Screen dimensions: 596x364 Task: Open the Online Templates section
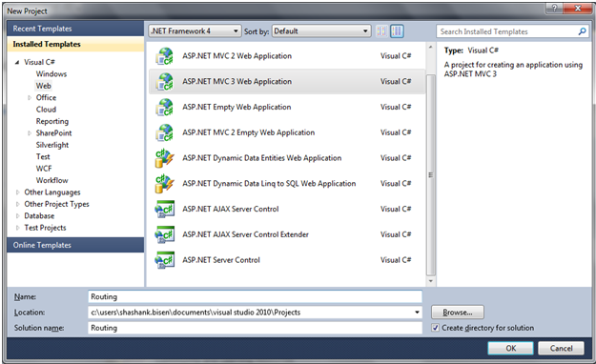(75, 245)
